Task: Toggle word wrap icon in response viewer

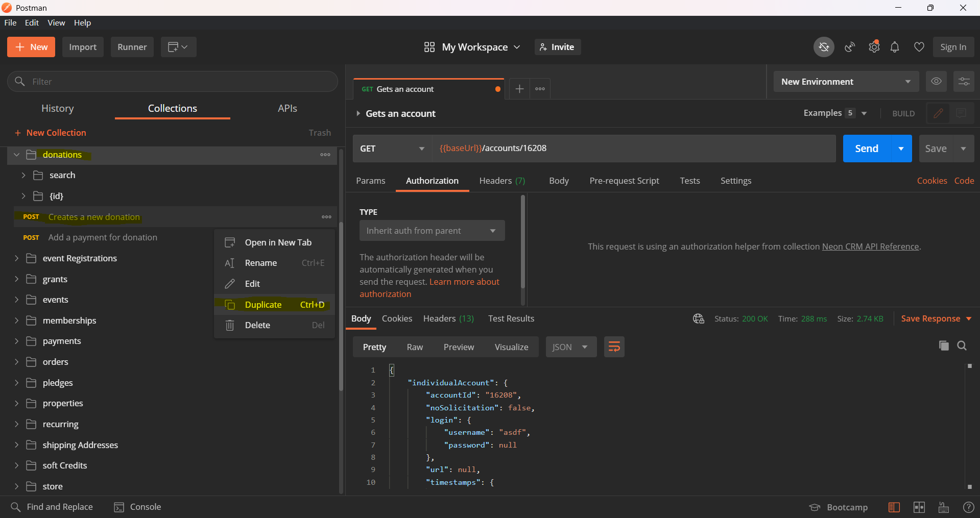Action: [614, 347]
